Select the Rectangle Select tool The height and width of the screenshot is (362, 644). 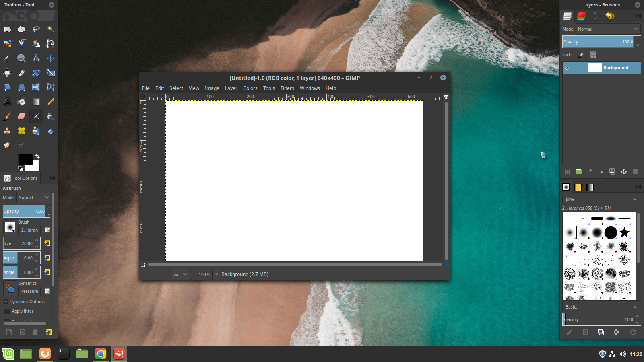7,29
